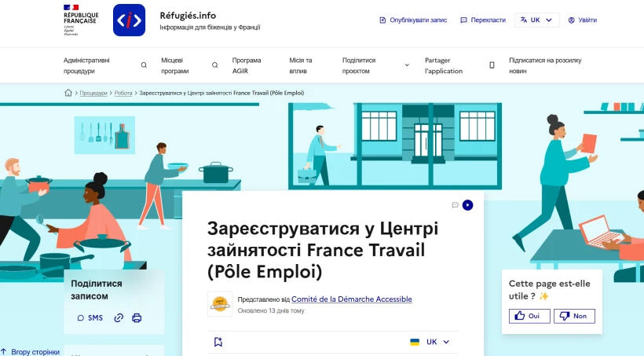
Task: Play the audio reading of the article
Action: [468, 205]
